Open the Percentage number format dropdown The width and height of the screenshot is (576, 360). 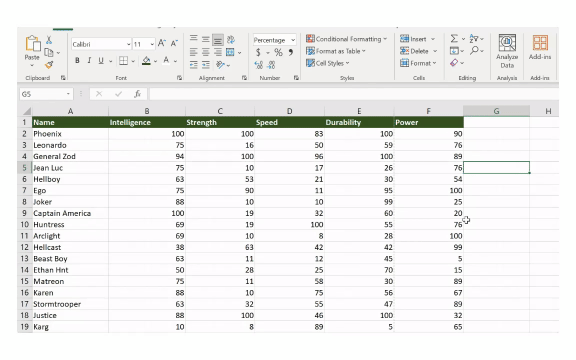tap(293, 40)
